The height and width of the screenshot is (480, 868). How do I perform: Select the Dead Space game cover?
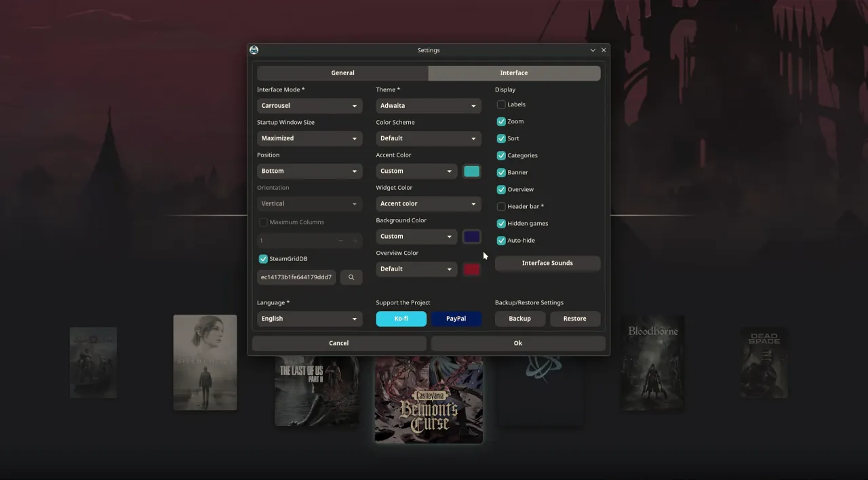click(764, 363)
